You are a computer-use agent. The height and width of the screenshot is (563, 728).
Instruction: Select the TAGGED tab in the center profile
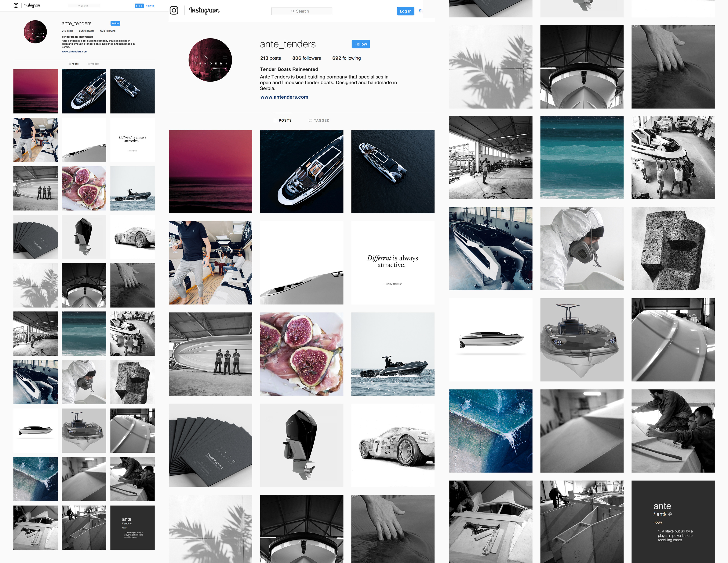point(319,120)
